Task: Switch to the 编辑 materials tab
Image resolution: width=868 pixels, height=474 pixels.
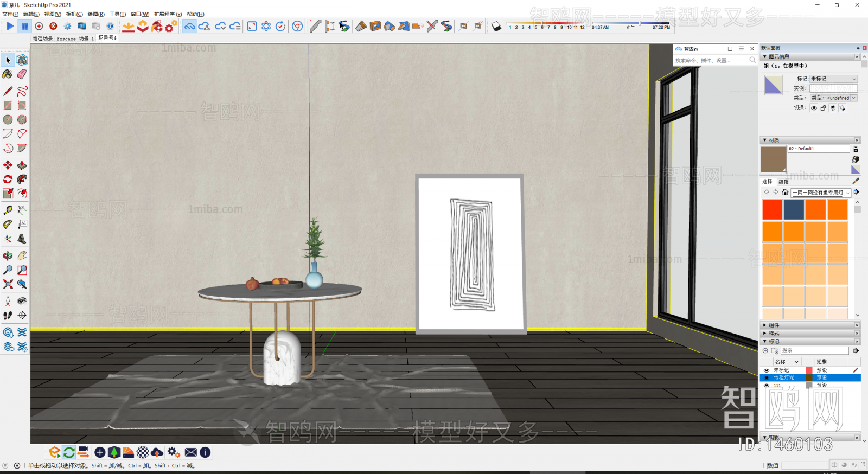Action: point(784,182)
